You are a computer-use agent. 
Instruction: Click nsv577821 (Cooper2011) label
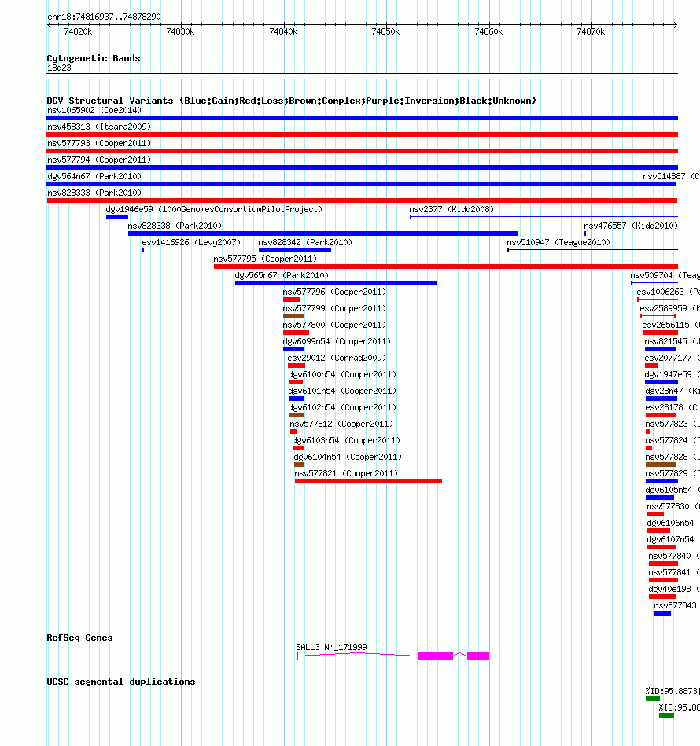[x=346, y=473]
